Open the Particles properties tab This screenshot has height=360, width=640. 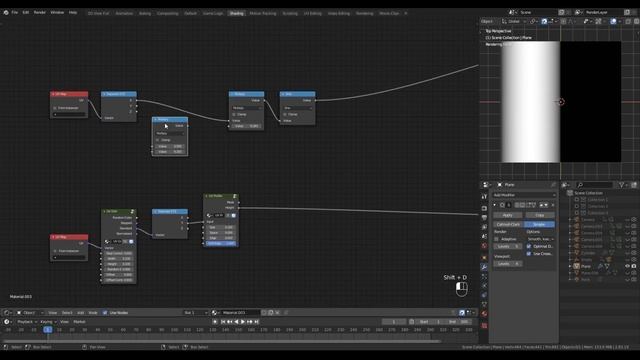484,277
